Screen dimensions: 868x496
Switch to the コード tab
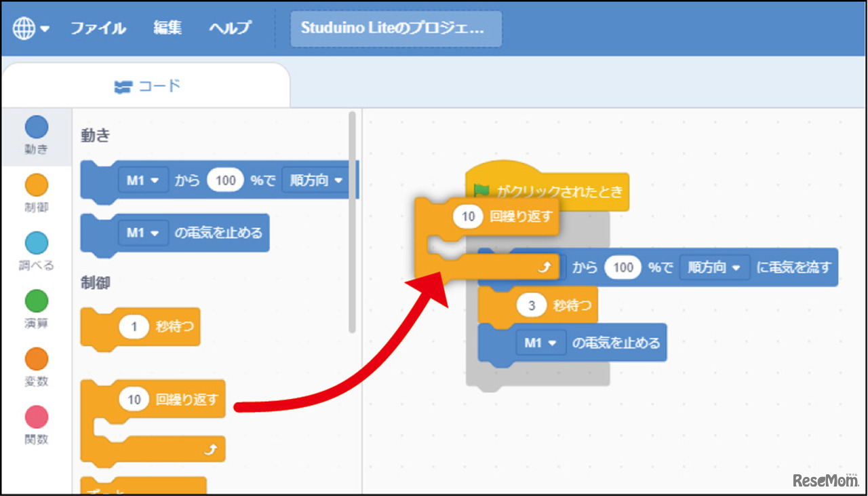coord(149,85)
